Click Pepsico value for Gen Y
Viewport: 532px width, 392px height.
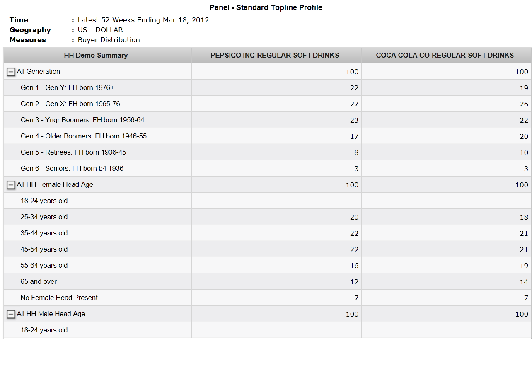tap(354, 88)
